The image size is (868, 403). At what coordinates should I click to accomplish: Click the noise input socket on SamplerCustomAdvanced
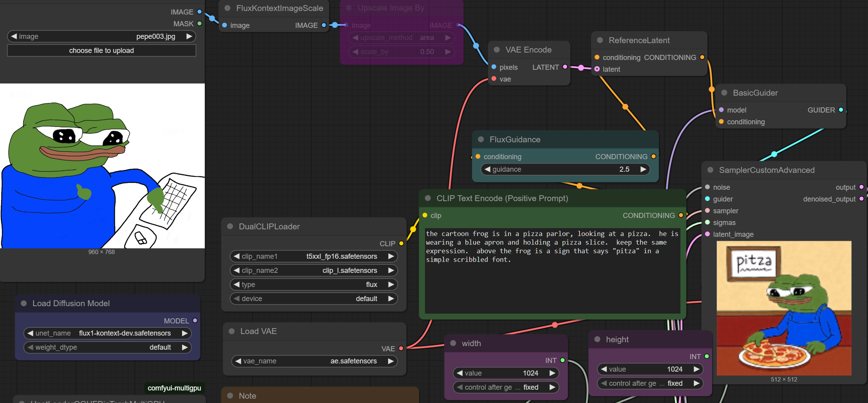[x=707, y=187]
